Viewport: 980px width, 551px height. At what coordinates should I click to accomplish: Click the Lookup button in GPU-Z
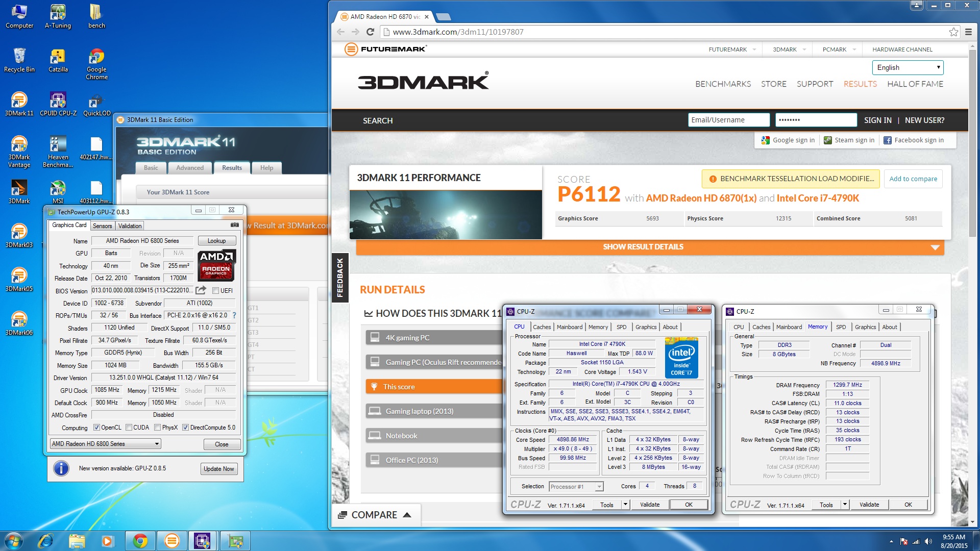216,241
